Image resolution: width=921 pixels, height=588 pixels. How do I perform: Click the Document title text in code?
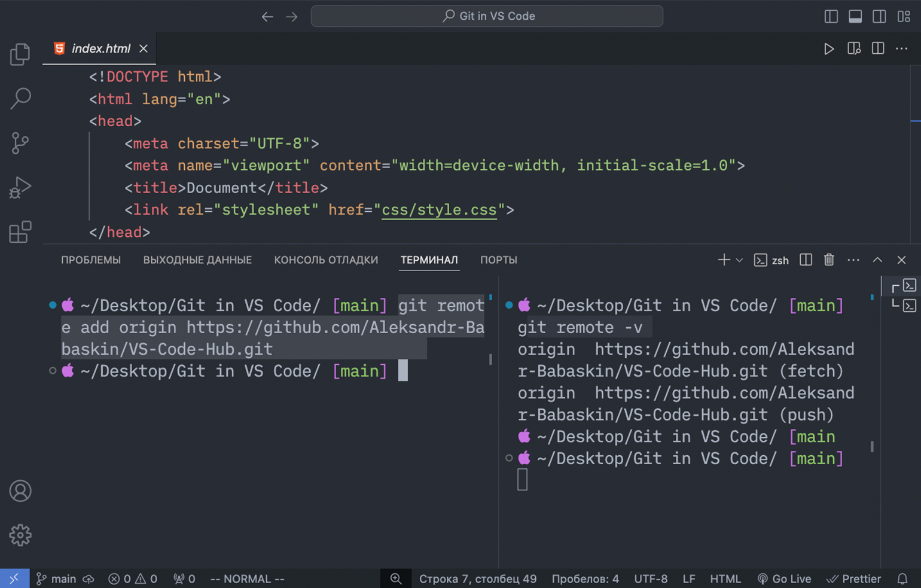tap(221, 188)
